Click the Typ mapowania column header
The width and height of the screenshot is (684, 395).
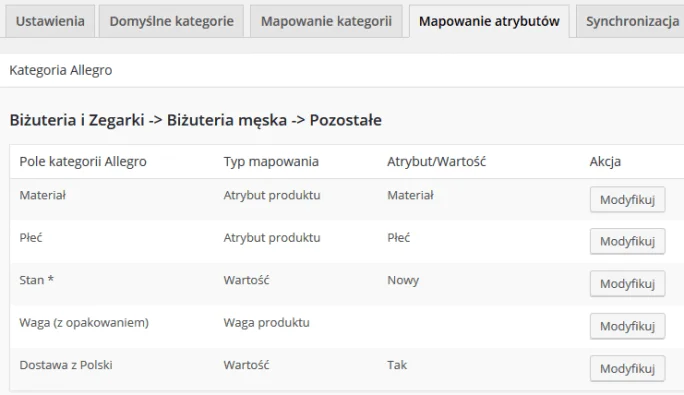coord(271,161)
